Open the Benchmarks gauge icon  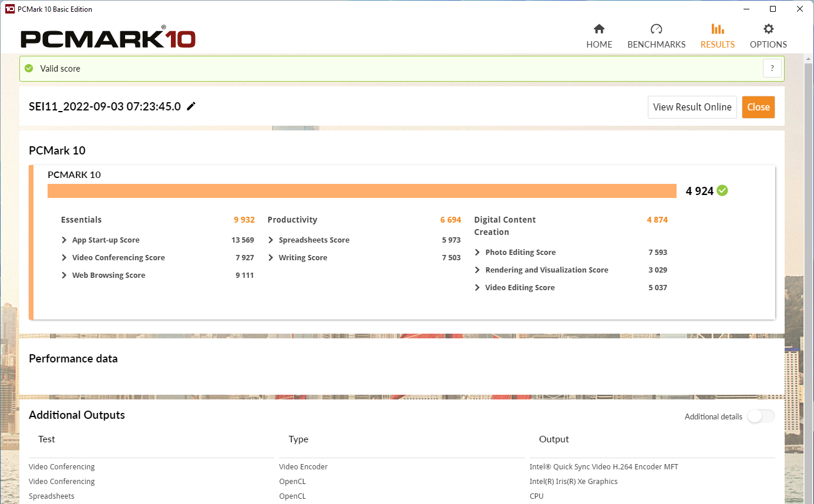coord(656,29)
